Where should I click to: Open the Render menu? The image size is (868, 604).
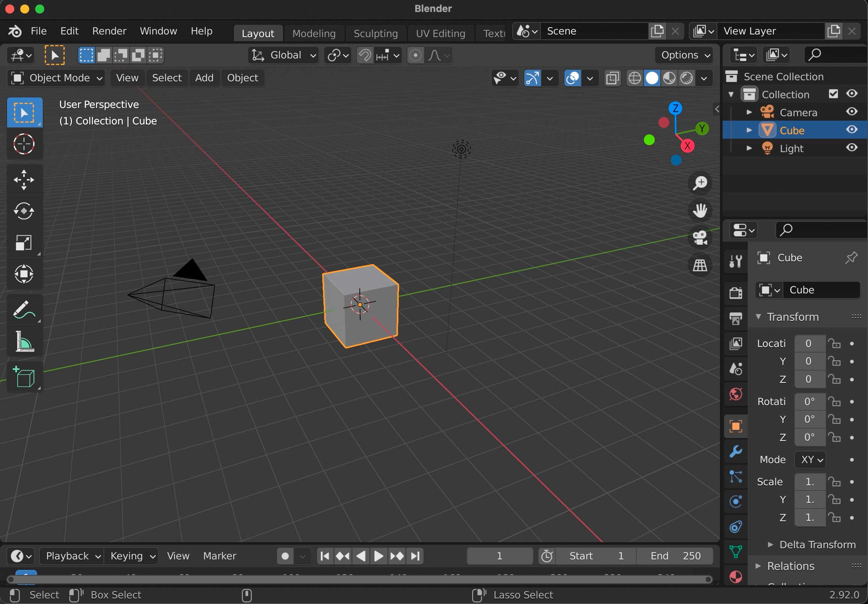(109, 31)
